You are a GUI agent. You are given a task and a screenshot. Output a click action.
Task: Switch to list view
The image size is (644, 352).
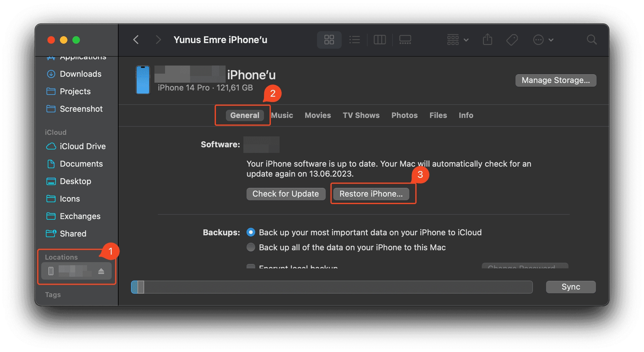pos(355,40)
